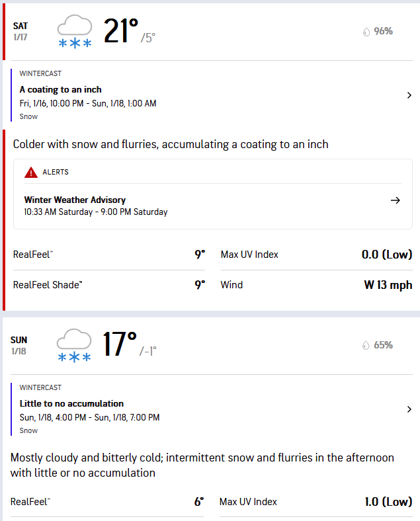Viewport: 420px width, 521px height.
Task: Click Sunday's precipitation raindrop icon
Action: pos(366,345)
